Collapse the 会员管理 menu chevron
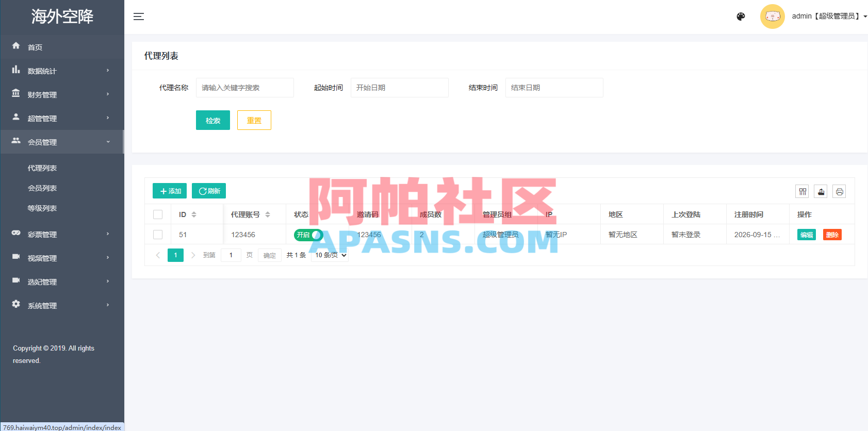Viewport: 868px width, 431px height. [x=108, y=142]
